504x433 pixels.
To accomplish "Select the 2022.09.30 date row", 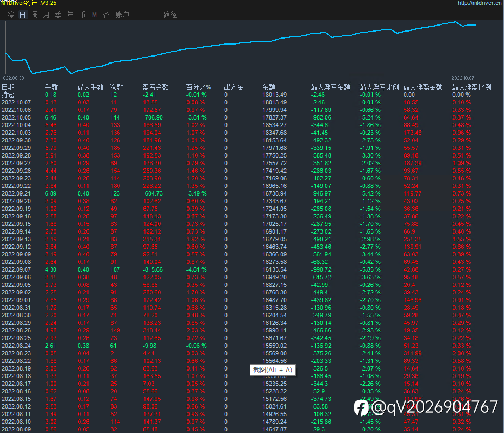I will [16, 141].
